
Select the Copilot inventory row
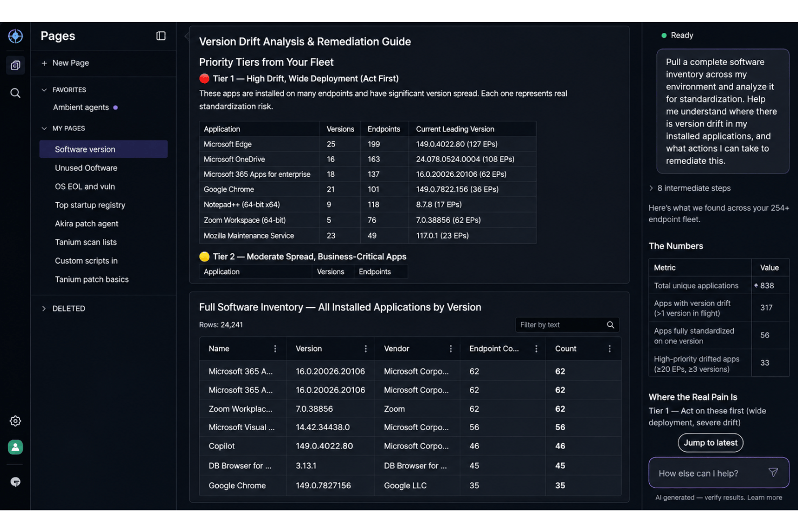[410, 446]
